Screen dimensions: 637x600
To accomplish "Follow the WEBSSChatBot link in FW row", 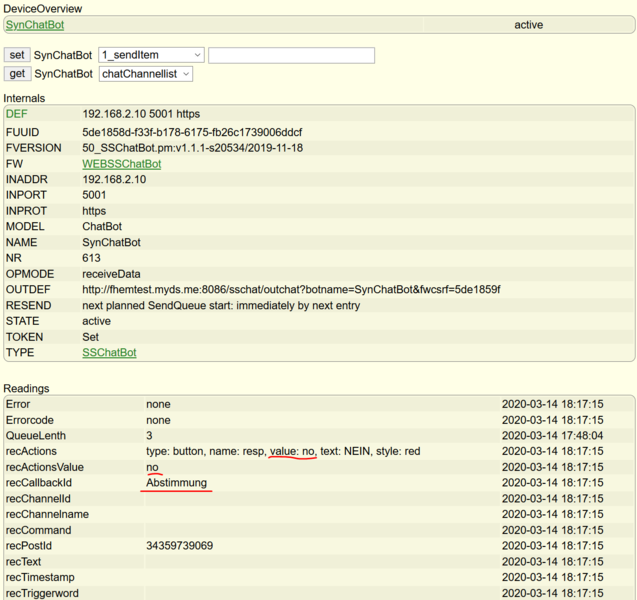I will [121, 164].
